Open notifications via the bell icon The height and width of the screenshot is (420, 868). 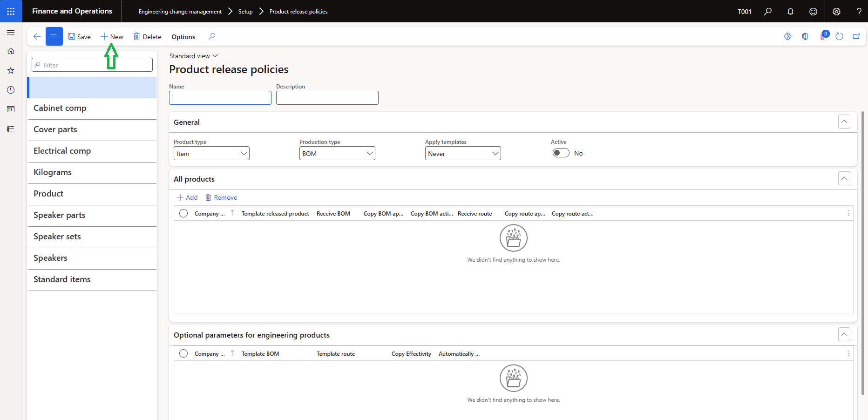pos(790,11)
